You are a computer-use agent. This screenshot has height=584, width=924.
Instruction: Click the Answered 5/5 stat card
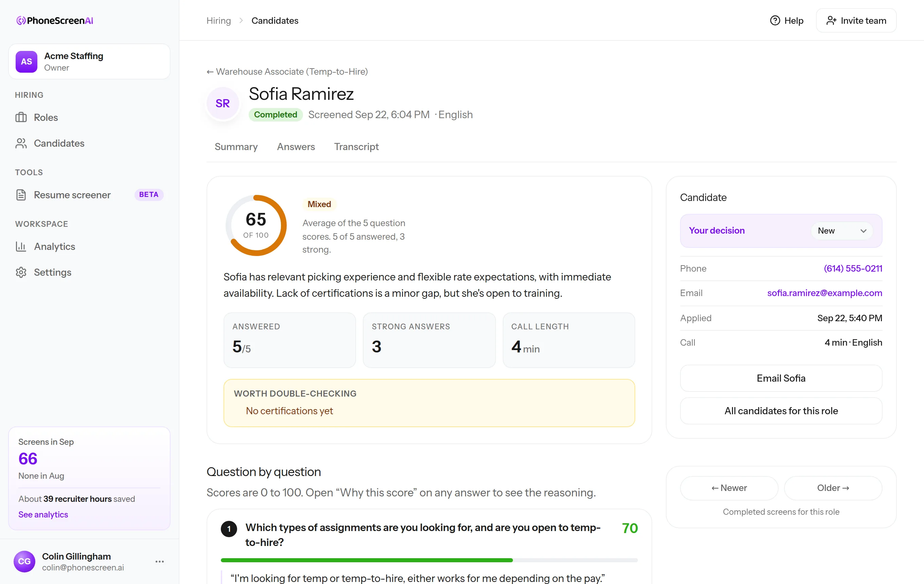tap(290, 340)
